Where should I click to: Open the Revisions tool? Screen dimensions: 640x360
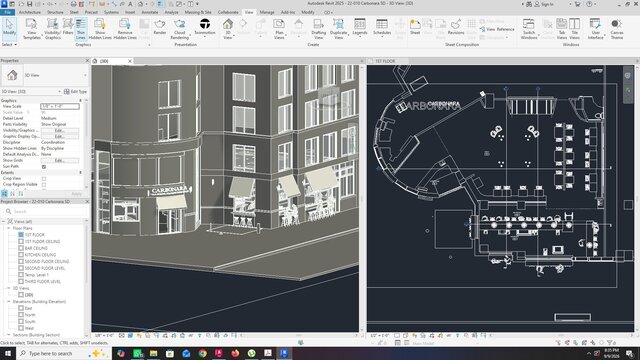[x=456, y=27]
